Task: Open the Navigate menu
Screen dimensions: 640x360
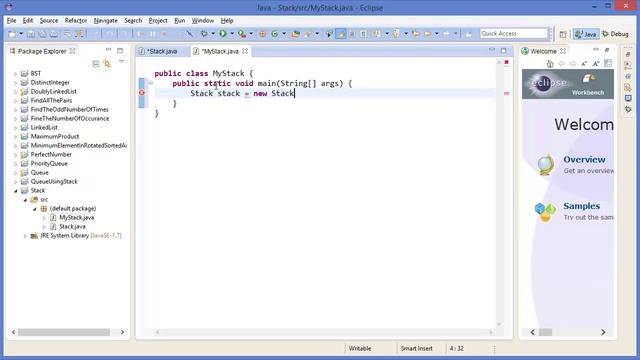Action: (105, 20)
